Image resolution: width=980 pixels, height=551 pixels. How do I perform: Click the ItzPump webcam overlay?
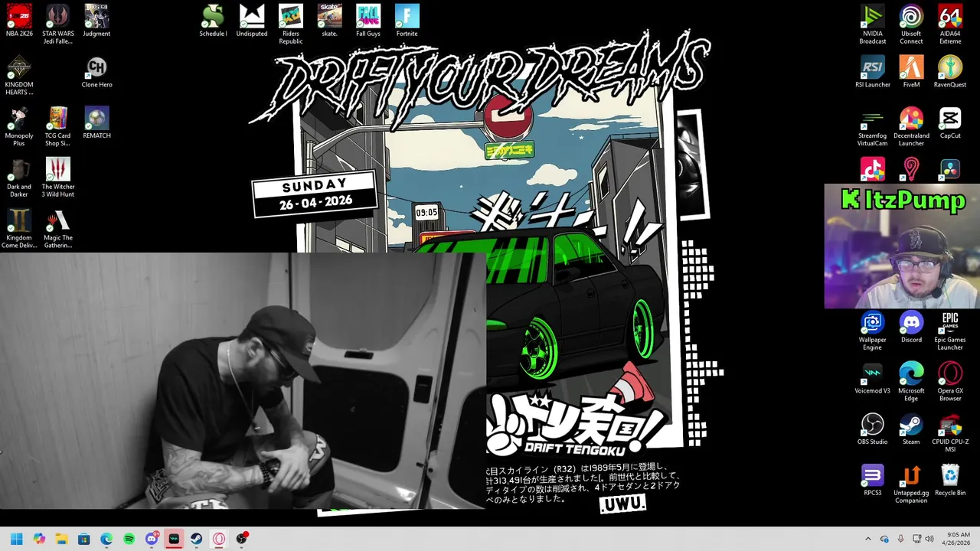pos(902,246)
